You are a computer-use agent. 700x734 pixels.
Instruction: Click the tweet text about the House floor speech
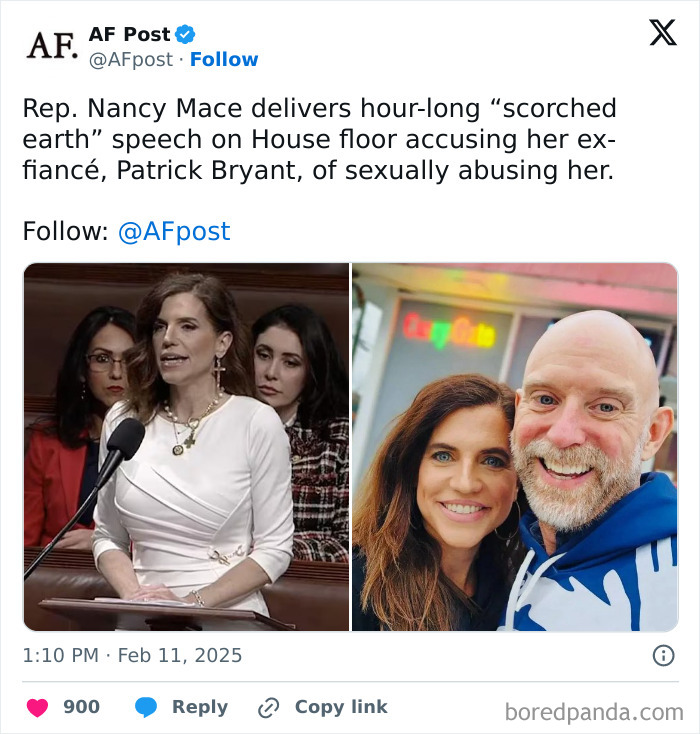pyautogui.click(x=318, y=139)
